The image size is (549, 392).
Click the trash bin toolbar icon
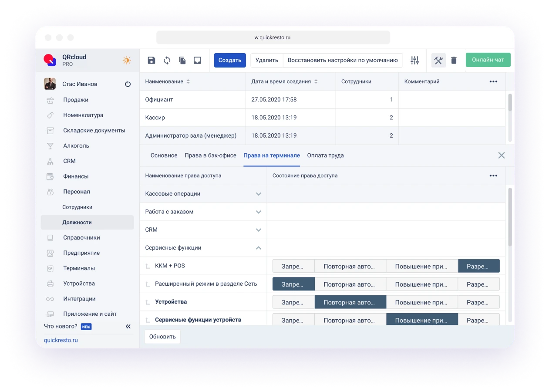coord(454,60)
